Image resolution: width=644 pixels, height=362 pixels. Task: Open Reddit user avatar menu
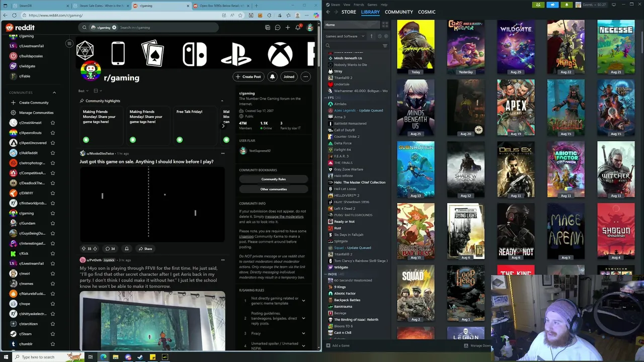tap(310, 28)
